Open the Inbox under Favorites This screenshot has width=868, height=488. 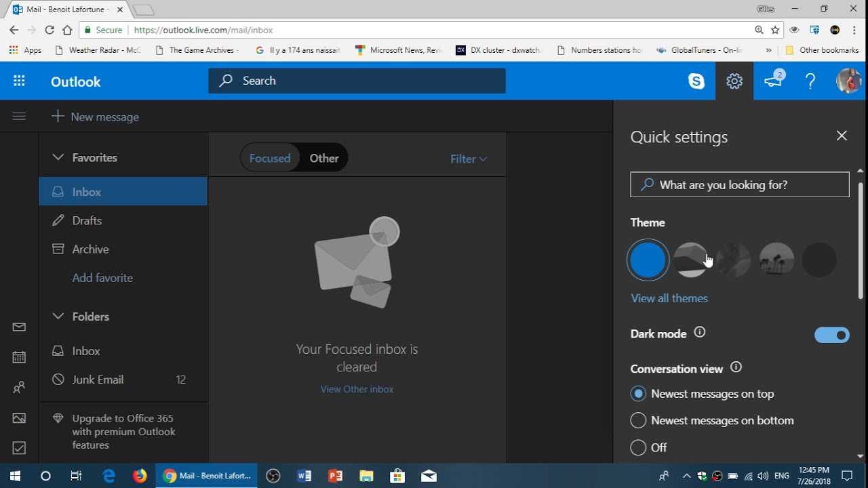pyautogui.click(x=123, y=192)
